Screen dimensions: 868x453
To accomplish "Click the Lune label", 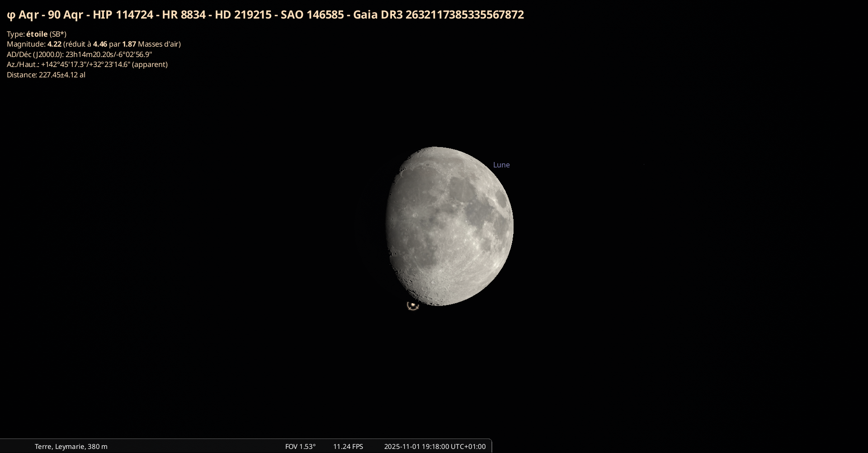I will [501, 165].
